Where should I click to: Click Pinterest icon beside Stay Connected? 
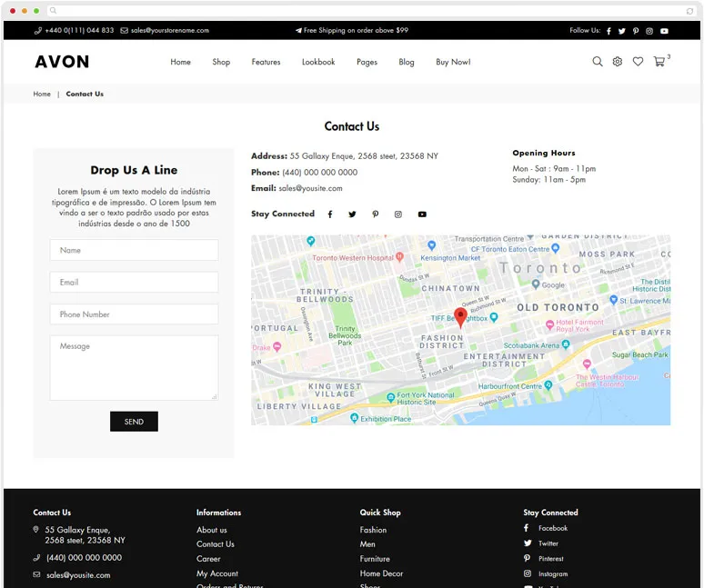pyautogui.click(x=375, y=214)
